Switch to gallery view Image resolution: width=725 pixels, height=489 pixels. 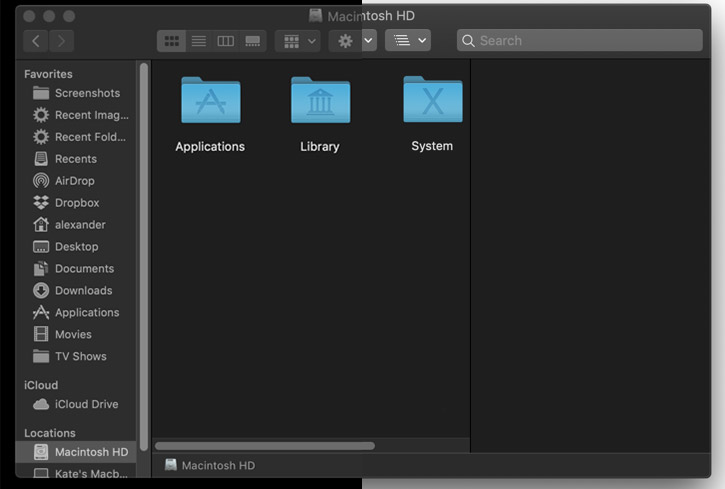[252, 41]
